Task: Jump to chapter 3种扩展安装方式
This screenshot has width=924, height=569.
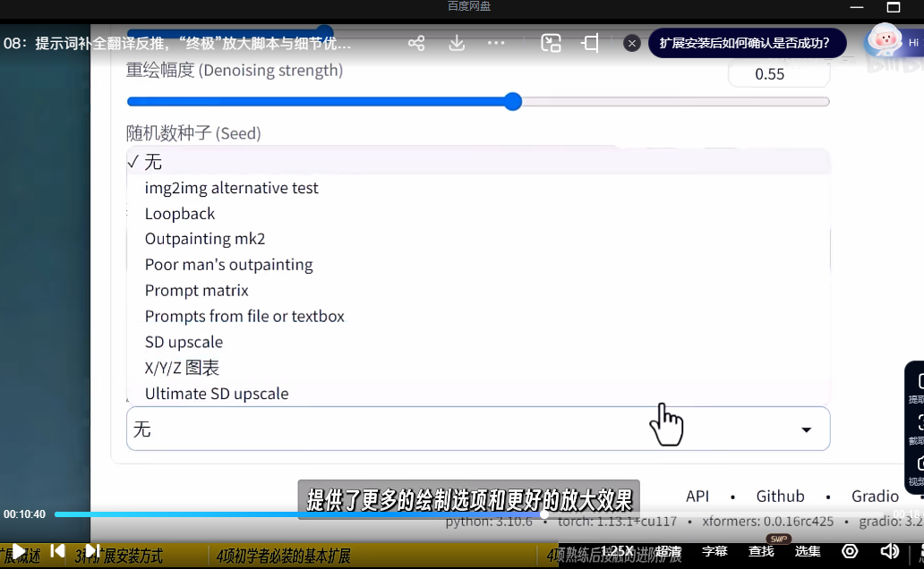Action: click(119, 556)
